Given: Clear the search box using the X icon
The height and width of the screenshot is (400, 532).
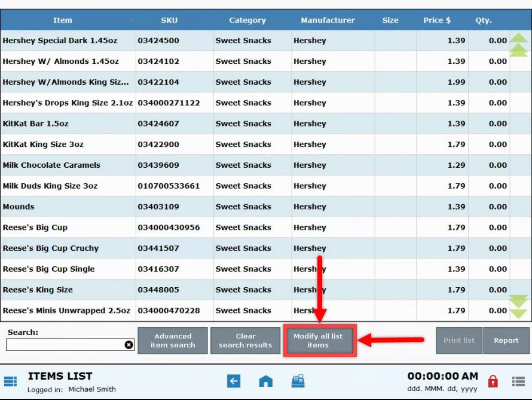Looking at the screenshot, I should click(129, 344).
